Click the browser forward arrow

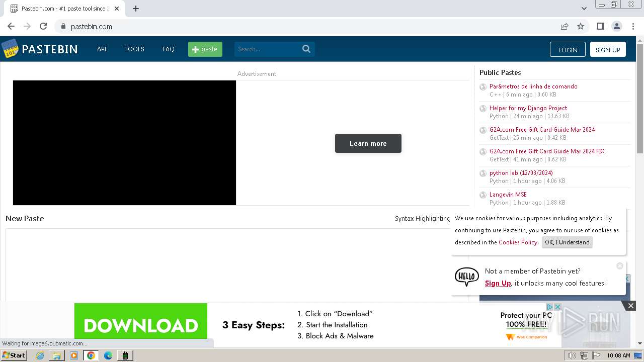pyautogui.click(x=27, y=26)
